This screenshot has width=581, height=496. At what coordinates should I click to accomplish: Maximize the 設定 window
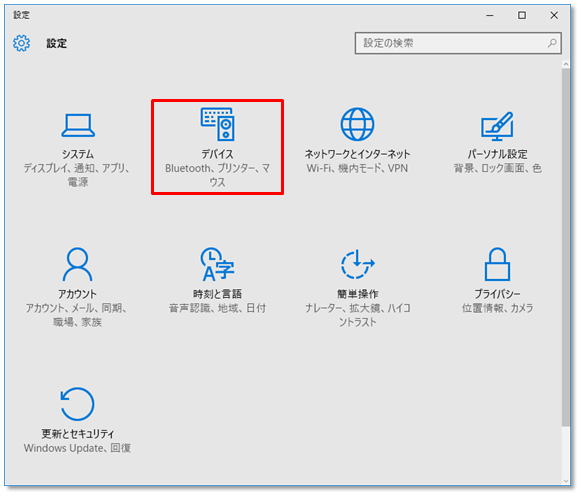pos(522,15)
